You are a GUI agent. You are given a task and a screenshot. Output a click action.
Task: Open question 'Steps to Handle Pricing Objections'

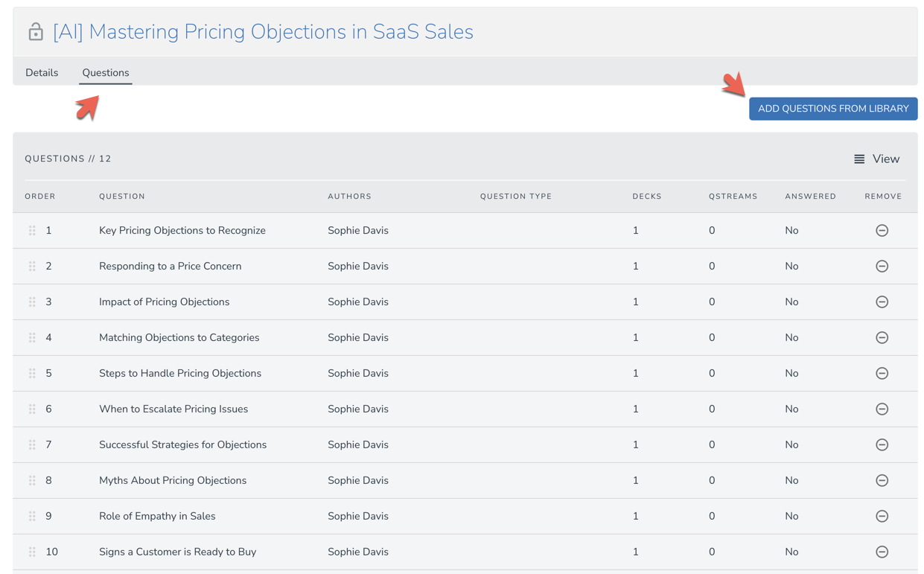click(180, 374)
